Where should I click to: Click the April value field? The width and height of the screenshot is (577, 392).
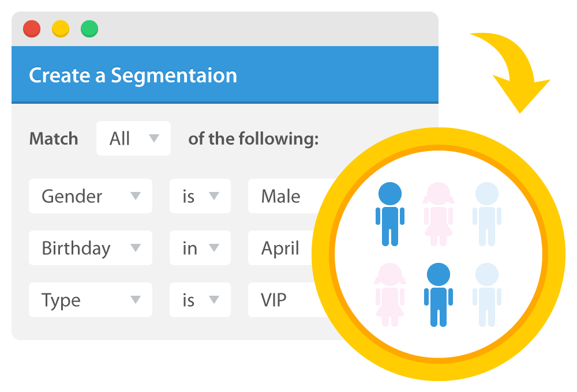point(282,248)
